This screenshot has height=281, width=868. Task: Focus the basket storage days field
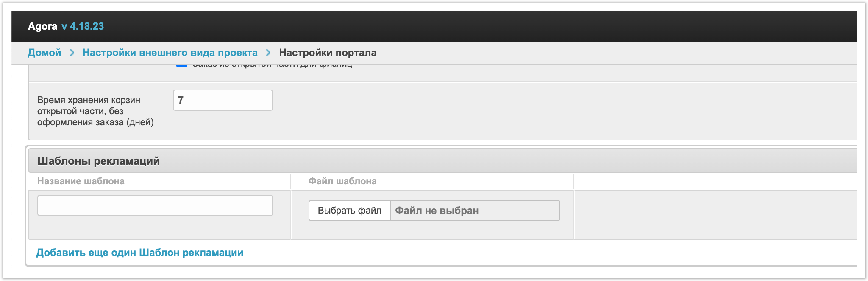pyautogui.click(x=223, y=100)
